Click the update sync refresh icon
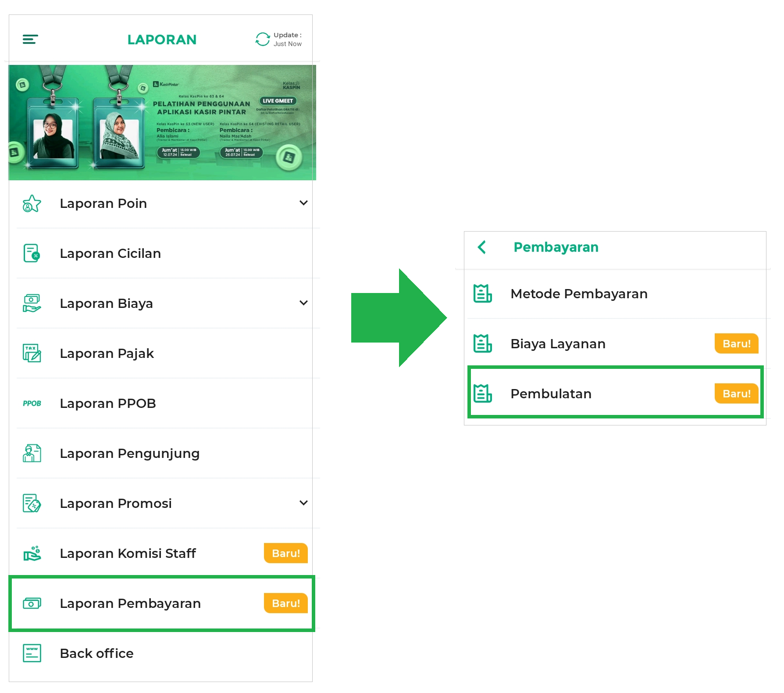 [263, 39]
